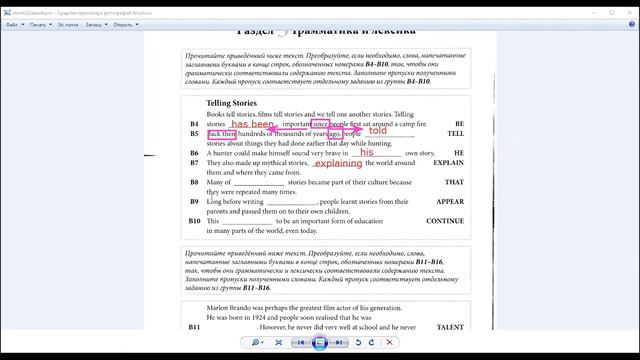
Task: Click the word THAT beside row B8
Action: pyautogui.click(x=454, y=182)
